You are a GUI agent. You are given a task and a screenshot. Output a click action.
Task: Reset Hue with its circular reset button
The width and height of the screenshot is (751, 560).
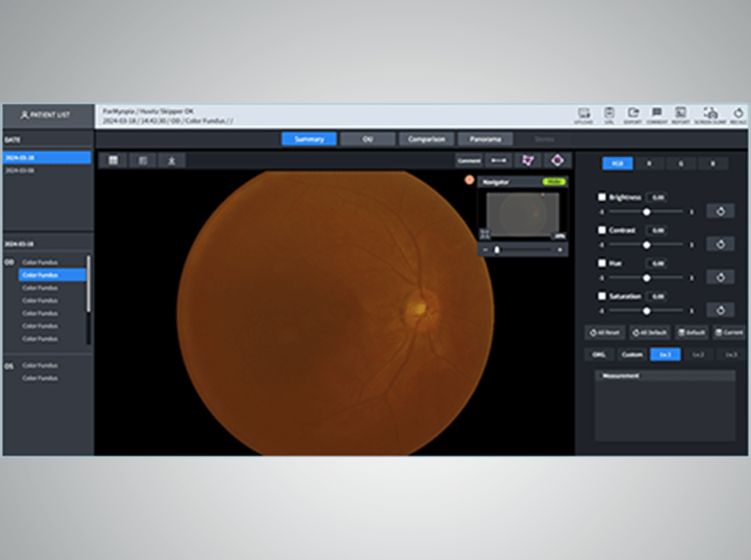[720, 277]
